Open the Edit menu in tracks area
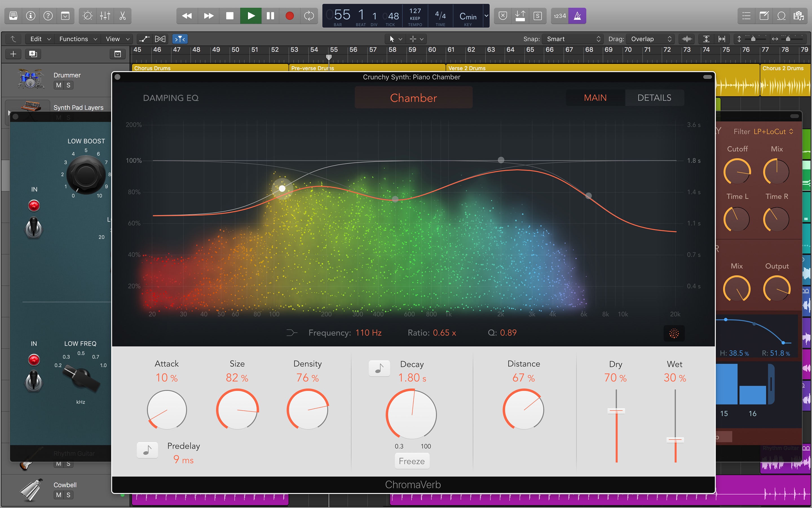The width and height of the screenshot is (812, 508). tap(40, 39)
